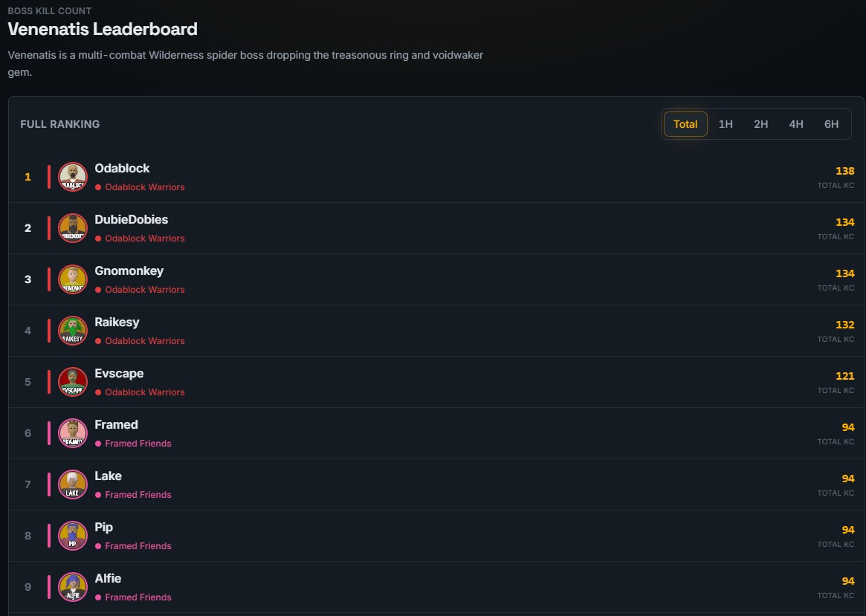Open DubieDobies player name
The image size is (866, 616).
(x=132, y=220)
